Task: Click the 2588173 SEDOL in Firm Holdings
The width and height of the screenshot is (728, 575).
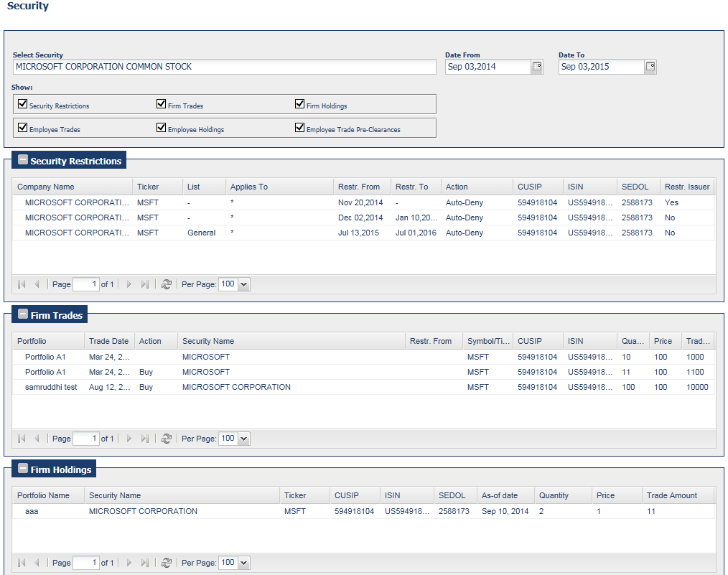Action: pyautogui.click(x=454, y=511)
